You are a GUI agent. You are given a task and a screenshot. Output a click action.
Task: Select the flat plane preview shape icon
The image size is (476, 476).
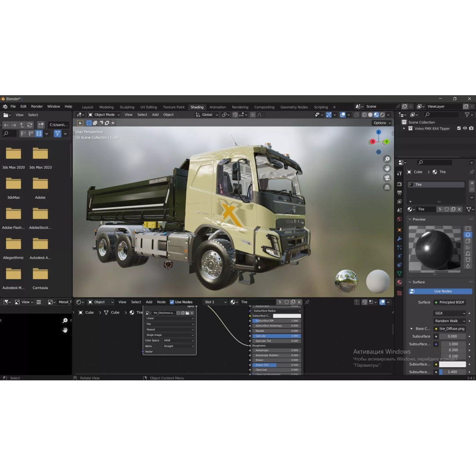click(468, 229)
